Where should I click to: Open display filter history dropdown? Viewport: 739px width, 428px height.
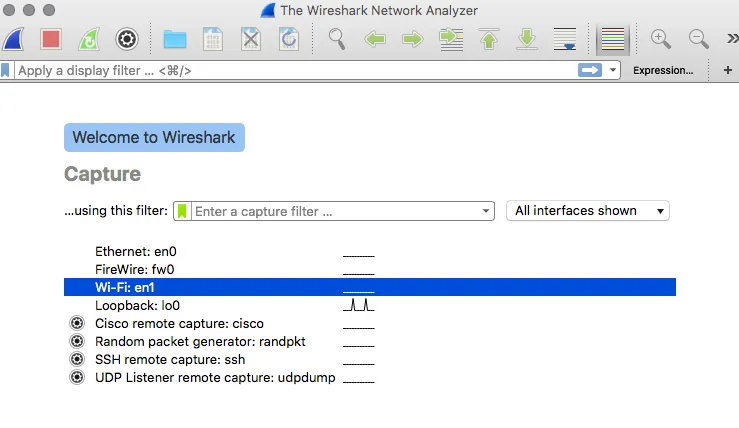pos(612,70)
